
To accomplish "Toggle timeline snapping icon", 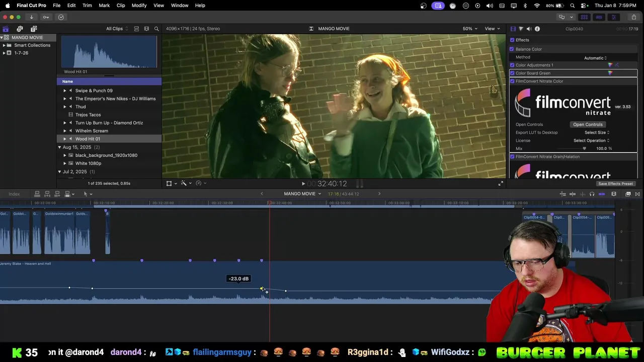I will [602, 194].
